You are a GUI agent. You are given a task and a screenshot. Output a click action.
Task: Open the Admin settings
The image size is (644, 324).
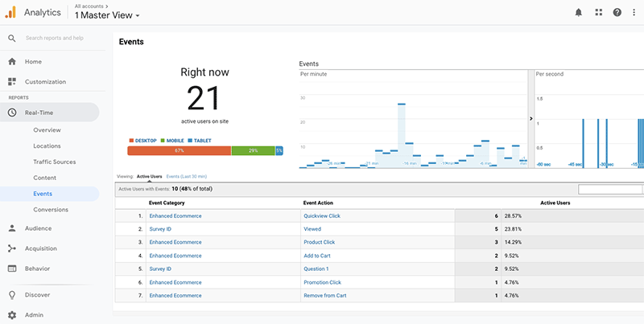click(34, 315)
